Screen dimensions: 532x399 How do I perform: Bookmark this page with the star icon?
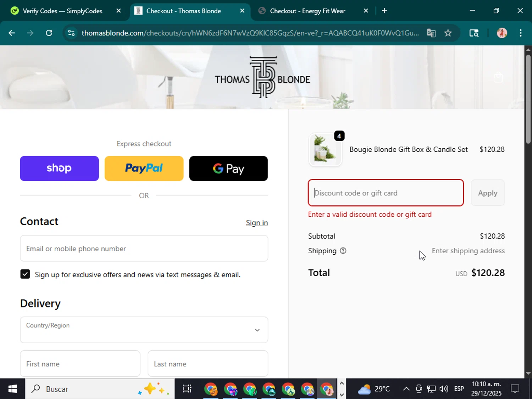click(x=448, y=33)
